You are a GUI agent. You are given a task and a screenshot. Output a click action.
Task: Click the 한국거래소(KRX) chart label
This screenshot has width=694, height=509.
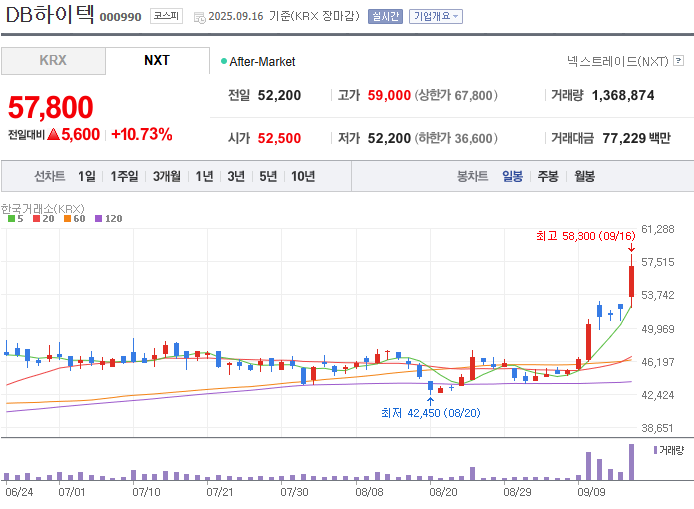tap(42, 208)
